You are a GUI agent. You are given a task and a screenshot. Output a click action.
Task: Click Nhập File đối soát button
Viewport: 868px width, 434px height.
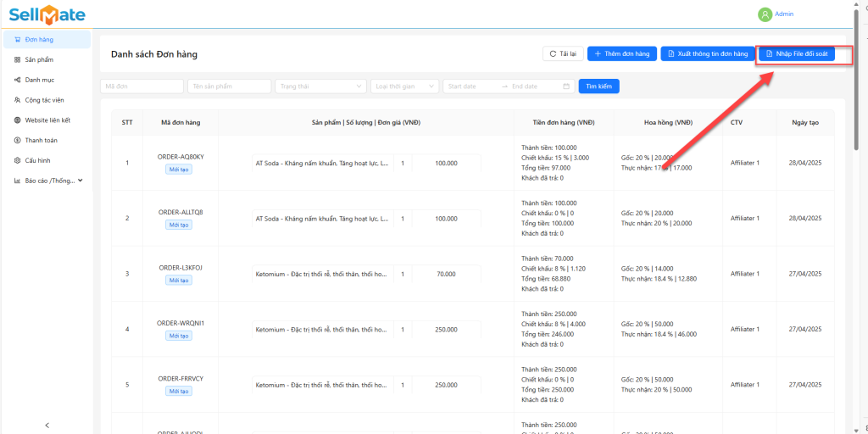coord(796,53)
